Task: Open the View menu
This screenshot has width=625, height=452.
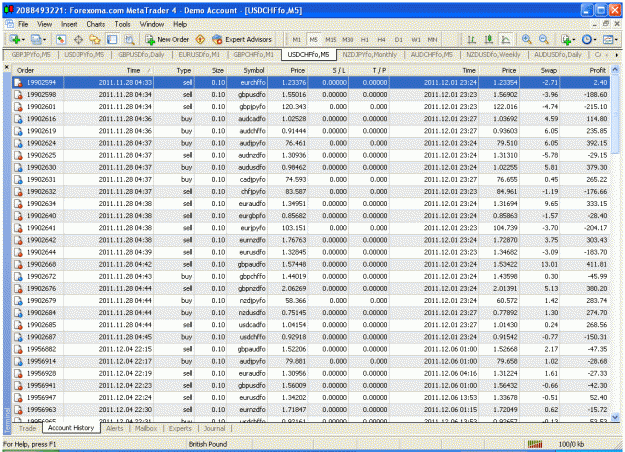Action: (x=45, y=24)
